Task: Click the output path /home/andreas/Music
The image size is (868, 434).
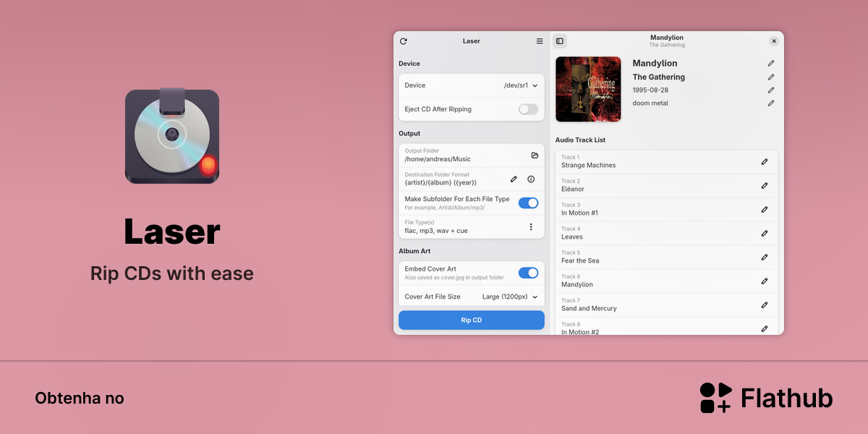Action: pos(438,159)
